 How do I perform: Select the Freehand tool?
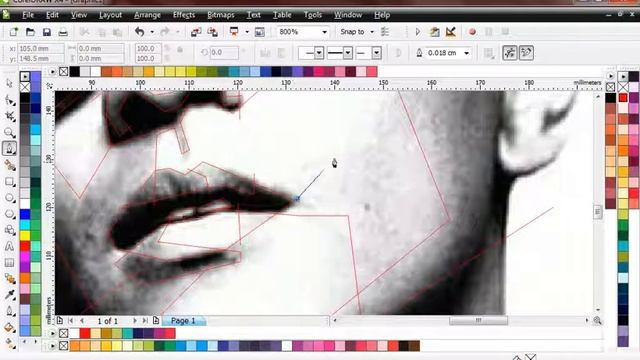click(9, 149)
